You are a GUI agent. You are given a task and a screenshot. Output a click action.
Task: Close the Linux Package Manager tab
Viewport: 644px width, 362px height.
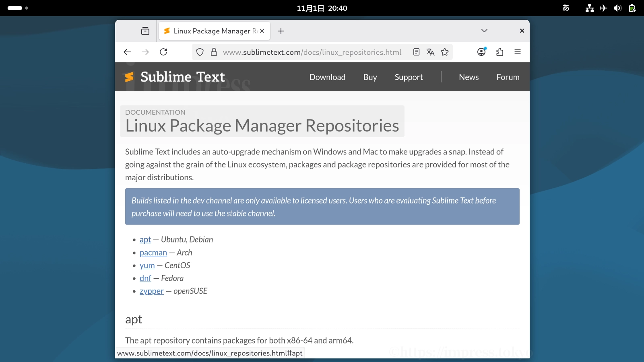262,31
